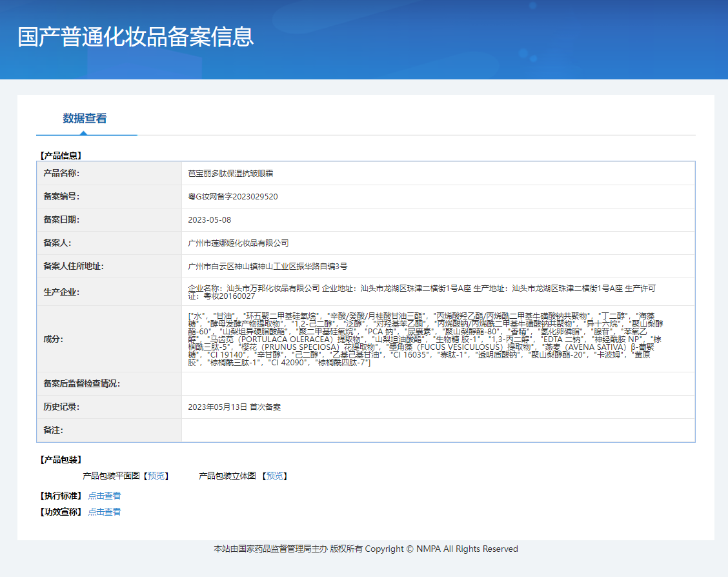Click the 备案人住所地址 label
This screenshot has width=728, height=577.
[74, 266]
